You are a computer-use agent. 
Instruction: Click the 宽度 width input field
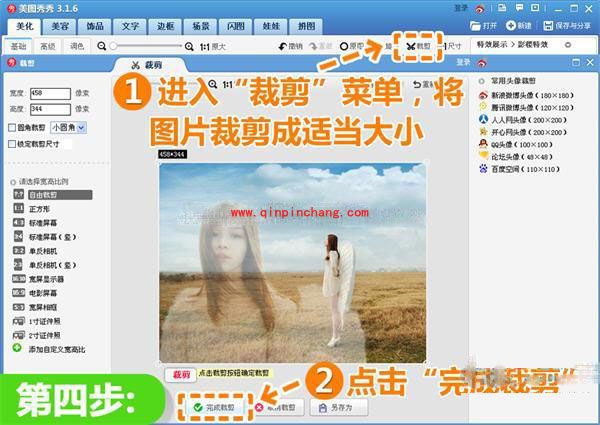(51, 93)
